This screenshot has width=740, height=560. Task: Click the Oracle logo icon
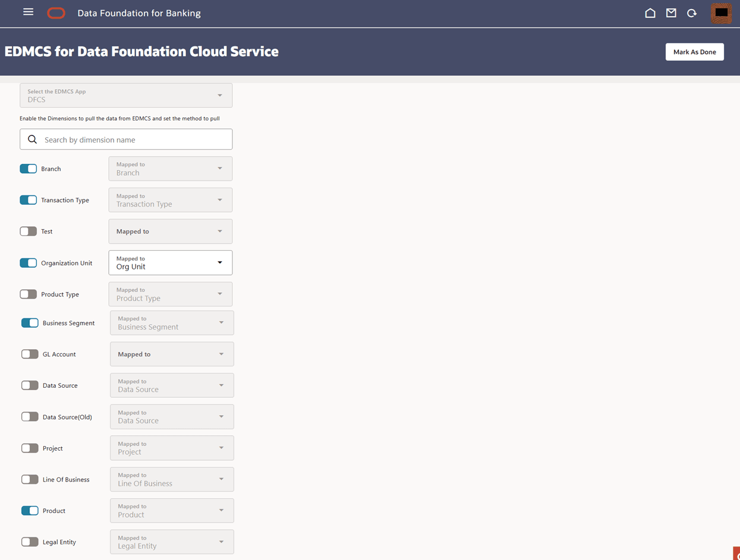(x=56, y=13)
